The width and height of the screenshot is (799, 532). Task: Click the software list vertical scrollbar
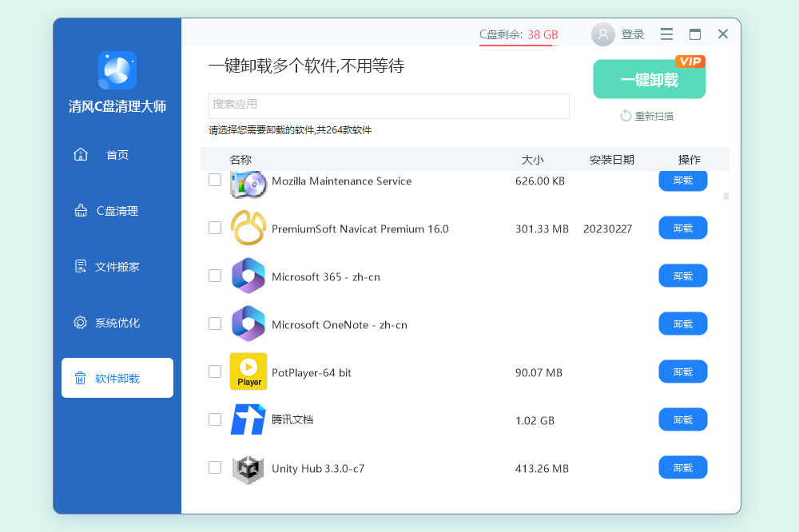pos(725,196)
